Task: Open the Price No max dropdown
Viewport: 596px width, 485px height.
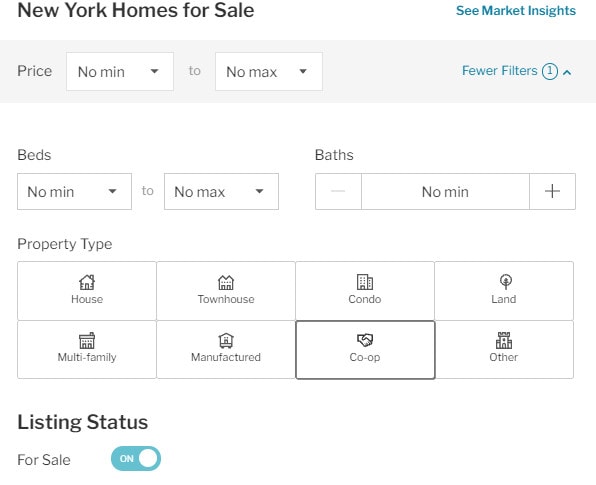Action: (269, 71)
